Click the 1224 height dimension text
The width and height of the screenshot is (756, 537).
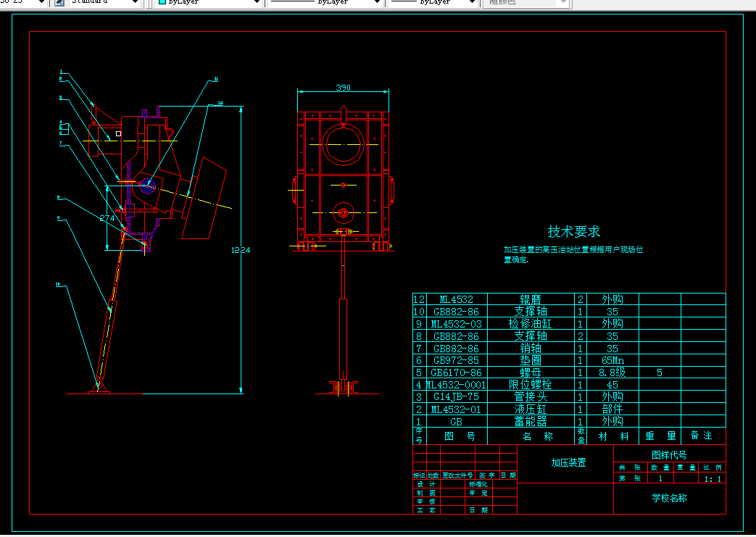(241, 250)
